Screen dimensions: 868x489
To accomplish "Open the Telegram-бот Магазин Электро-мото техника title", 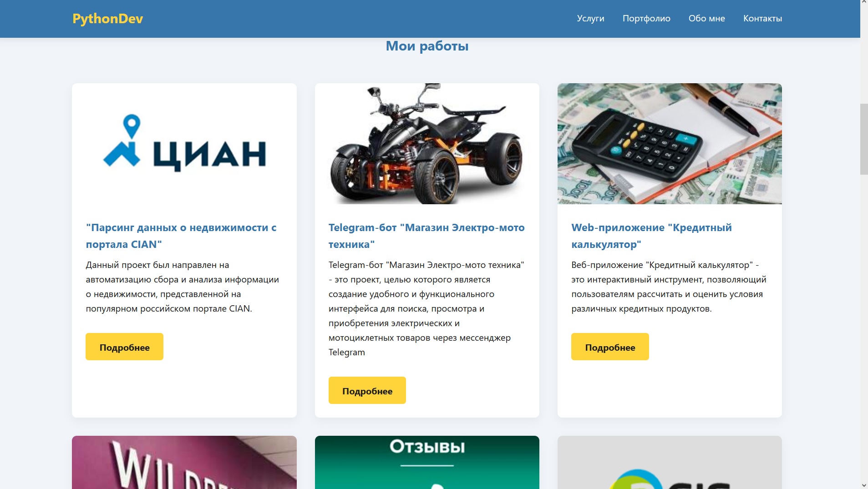I will (426, 236).
